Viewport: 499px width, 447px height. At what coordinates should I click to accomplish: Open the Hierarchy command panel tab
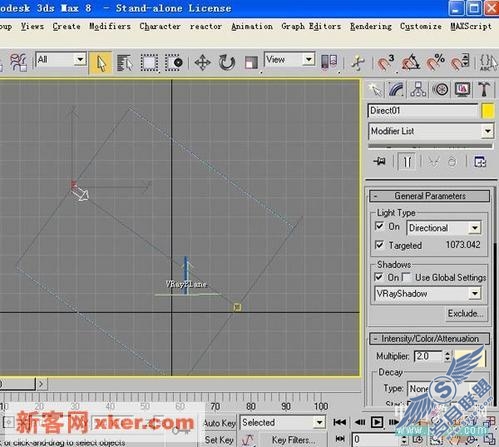418,89
